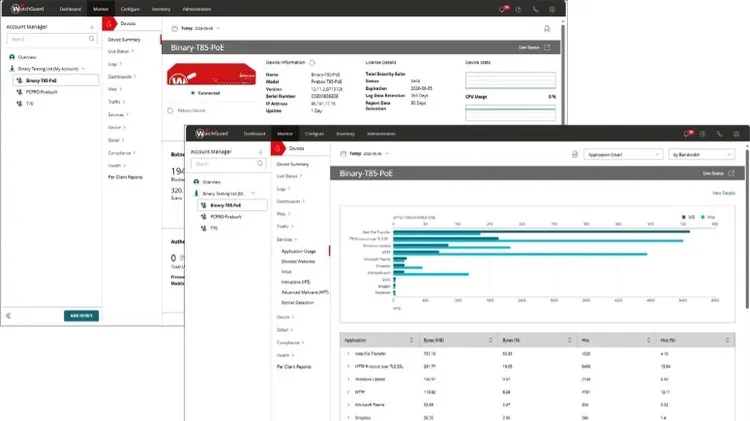Image resolution: width=750 pixels, height=421 pixels.
Task: Select the Inventory tab in the front window
Action: tap(345, 134)
